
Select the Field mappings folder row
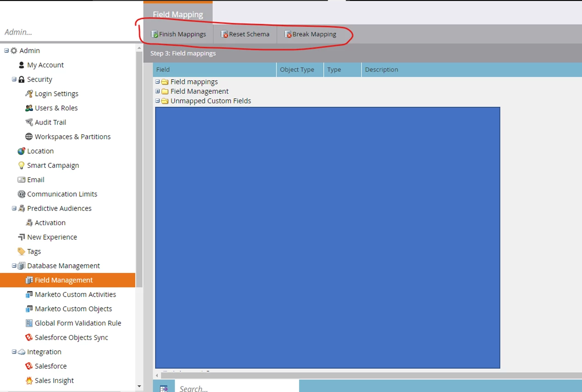pos(194,82)
